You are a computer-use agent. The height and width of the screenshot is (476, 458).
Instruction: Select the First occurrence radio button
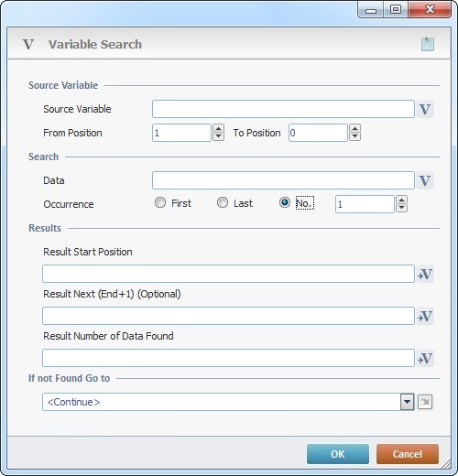coord(160,202)
